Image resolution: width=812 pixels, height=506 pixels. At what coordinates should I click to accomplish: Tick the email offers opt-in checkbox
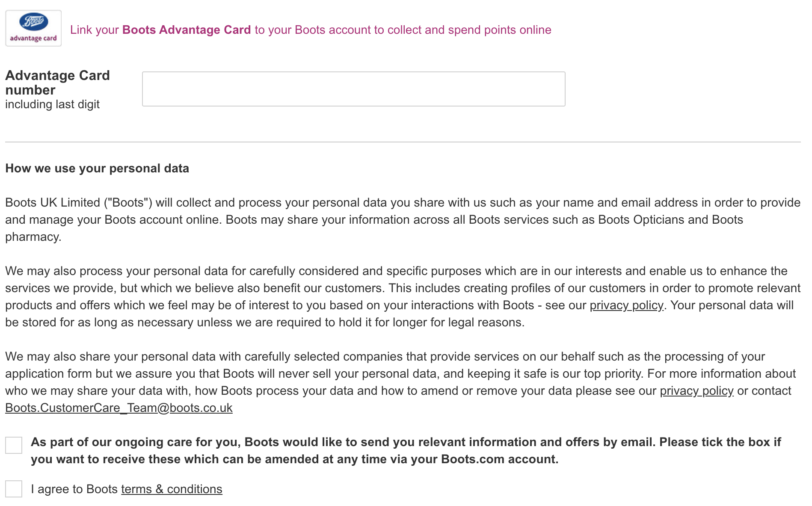pyautogui.click(x=14, y=445)
